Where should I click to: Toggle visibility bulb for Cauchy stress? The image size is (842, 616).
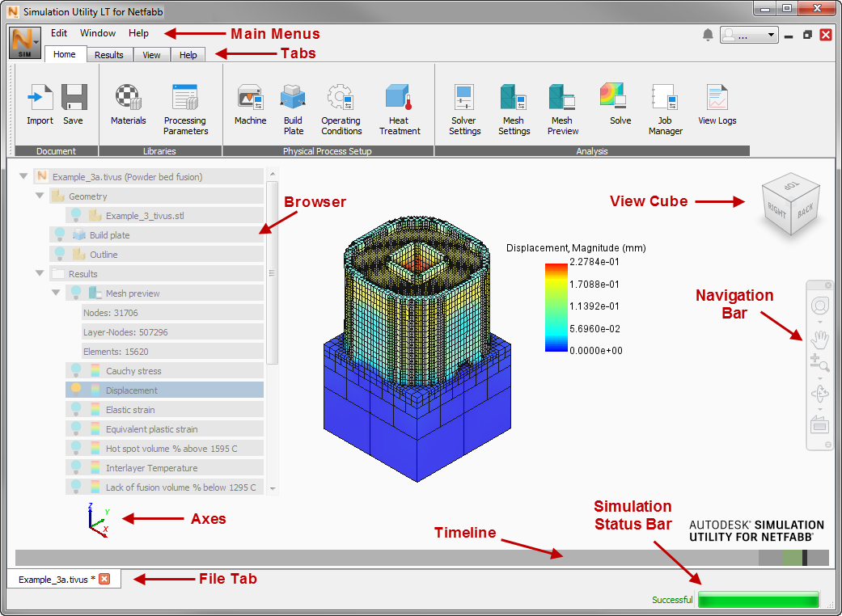click(x=76, y=370)
